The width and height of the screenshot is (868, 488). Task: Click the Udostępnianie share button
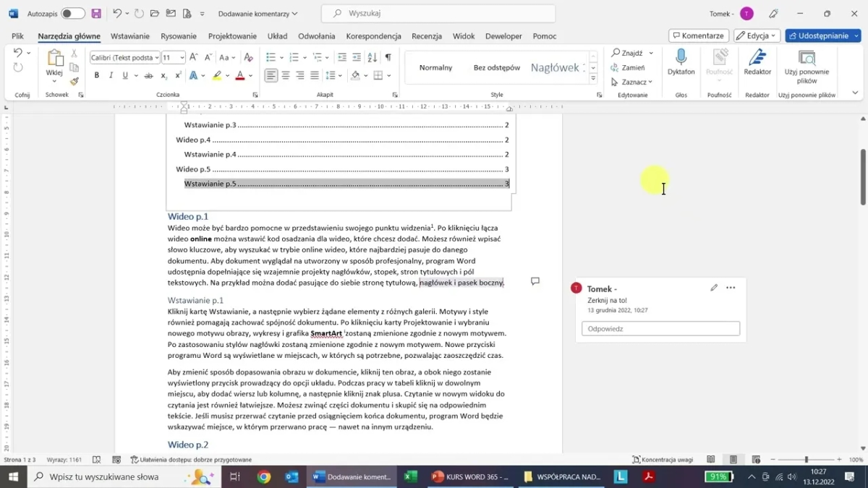coord(822,35)
